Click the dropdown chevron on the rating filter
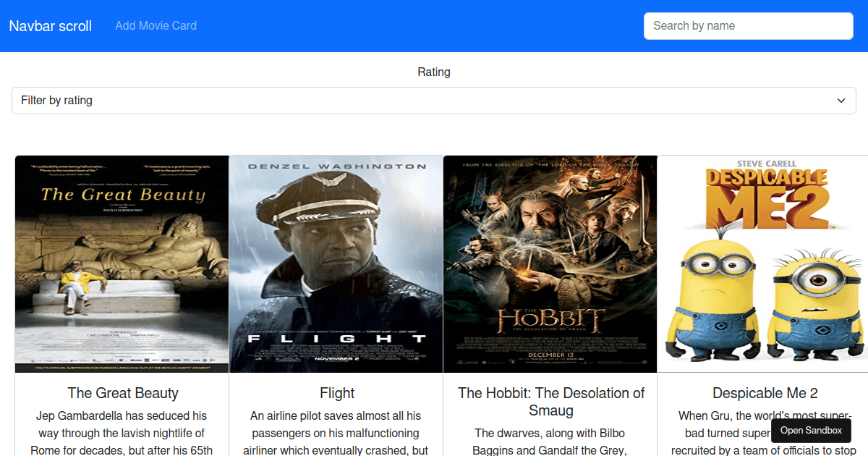868x456 pixels. [x=841, y=100]
